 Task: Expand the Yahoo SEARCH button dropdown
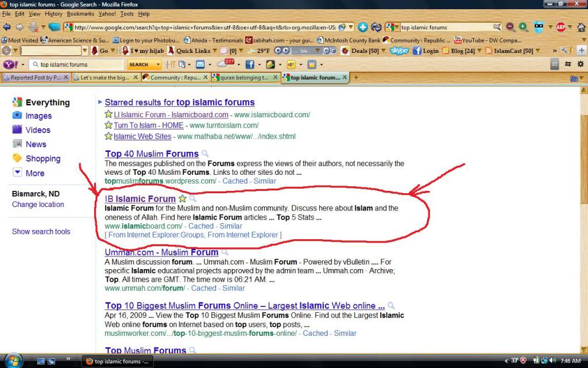pyautogui.click(x=158, y=64)
